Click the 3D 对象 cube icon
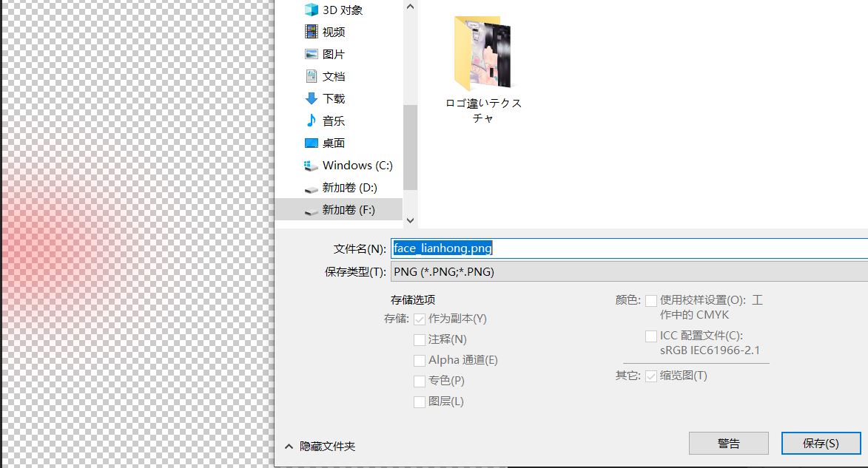This screenshot has height=468, width=868. click(311, 10)
